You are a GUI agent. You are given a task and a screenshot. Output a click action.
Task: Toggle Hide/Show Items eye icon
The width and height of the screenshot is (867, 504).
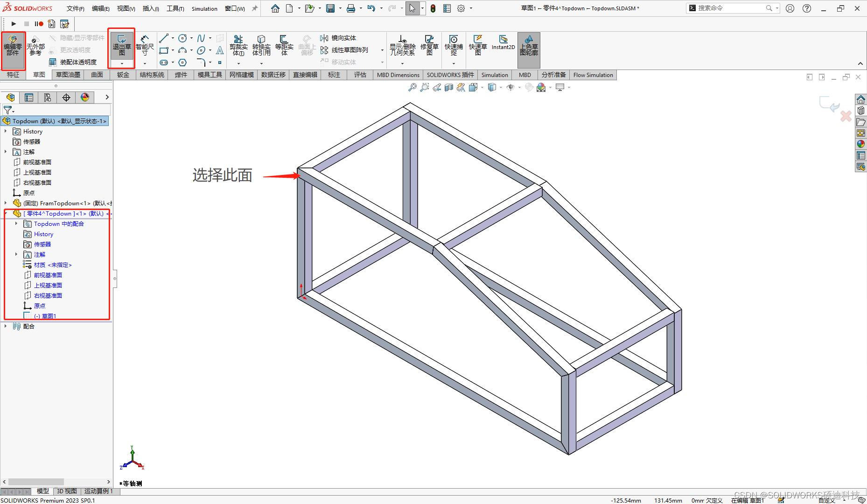tap(510, 87)
